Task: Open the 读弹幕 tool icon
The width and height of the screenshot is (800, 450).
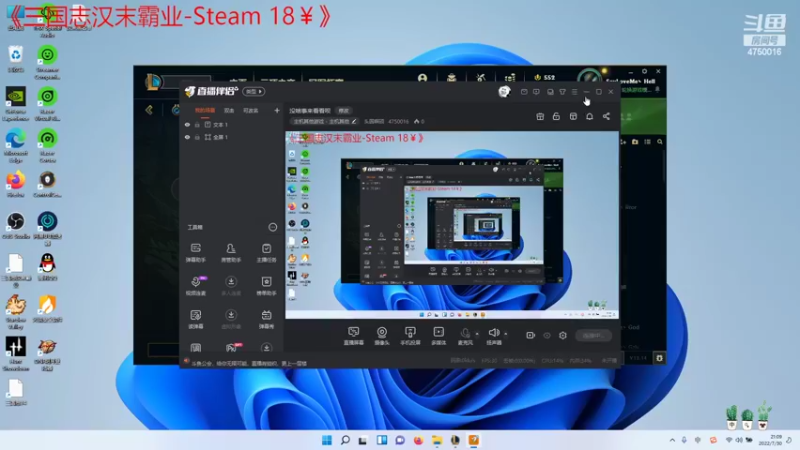Action: coord(195,319)
